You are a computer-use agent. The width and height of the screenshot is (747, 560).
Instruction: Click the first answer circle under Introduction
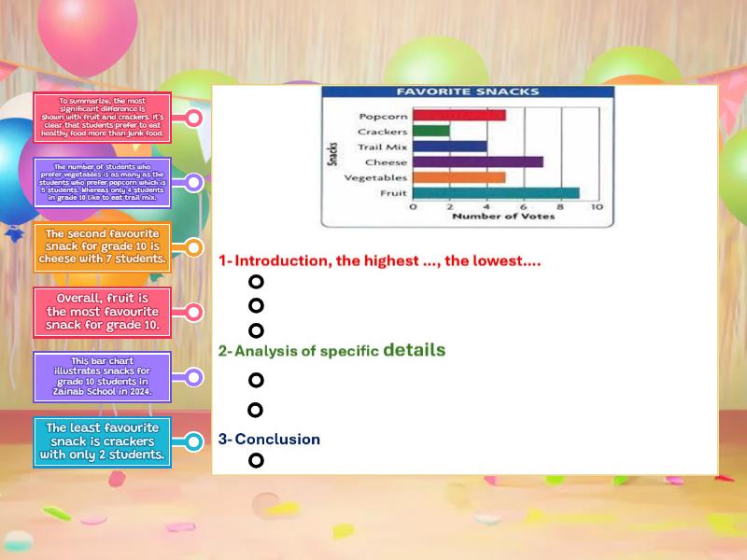click(256, 281)
